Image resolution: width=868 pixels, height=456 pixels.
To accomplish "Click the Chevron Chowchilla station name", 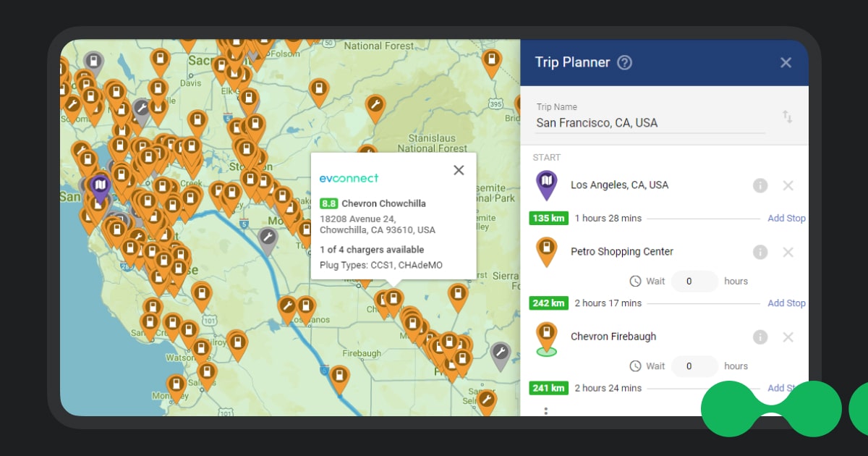I will point(383,203).
